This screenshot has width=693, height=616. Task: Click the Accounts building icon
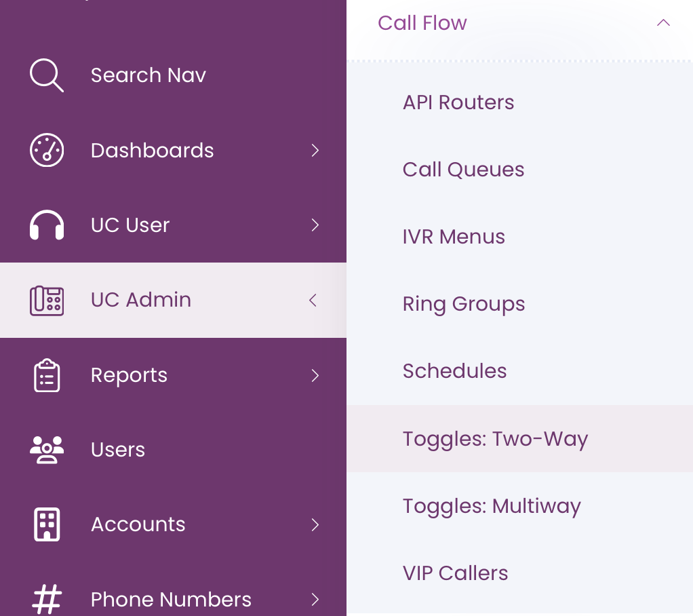tap(46, 524)
